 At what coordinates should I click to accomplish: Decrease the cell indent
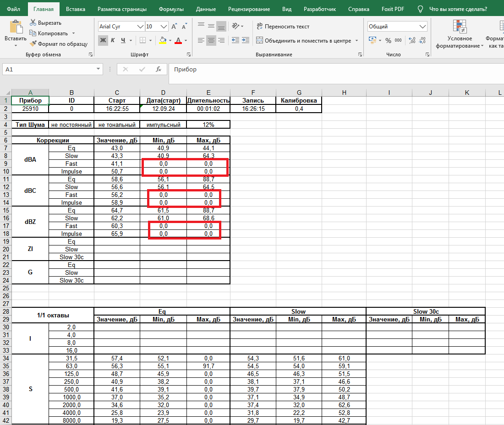(x=236, y=40)
